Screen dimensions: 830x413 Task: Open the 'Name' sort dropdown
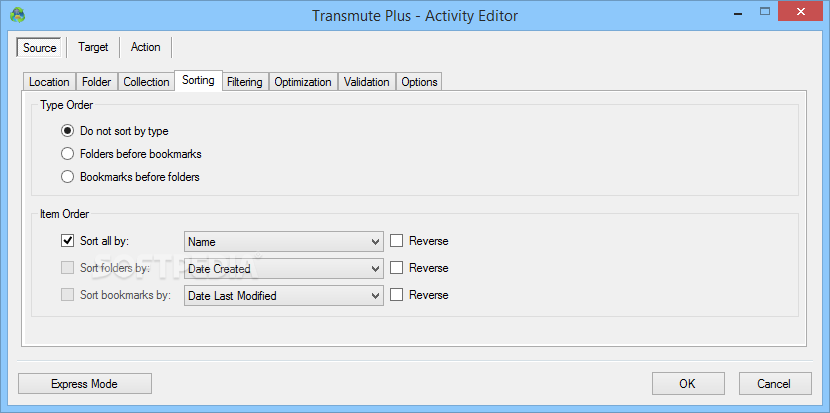tap(284, 242)
